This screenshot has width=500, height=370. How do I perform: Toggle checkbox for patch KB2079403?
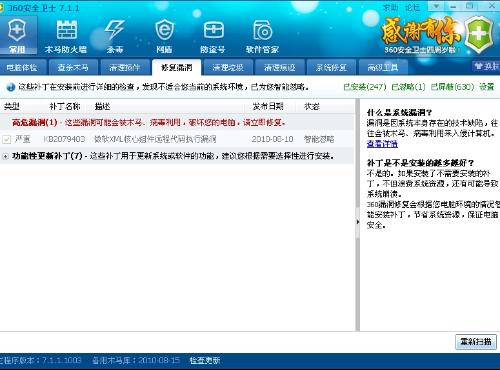pos(6,139)
